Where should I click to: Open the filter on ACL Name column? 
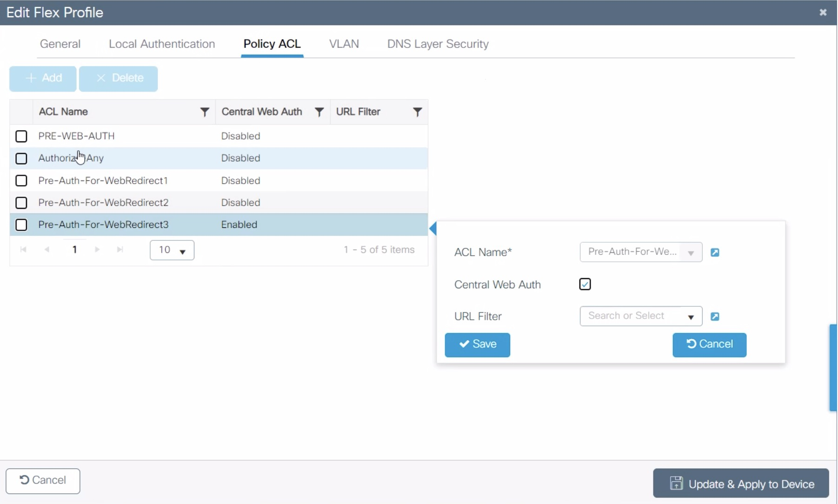205,112
